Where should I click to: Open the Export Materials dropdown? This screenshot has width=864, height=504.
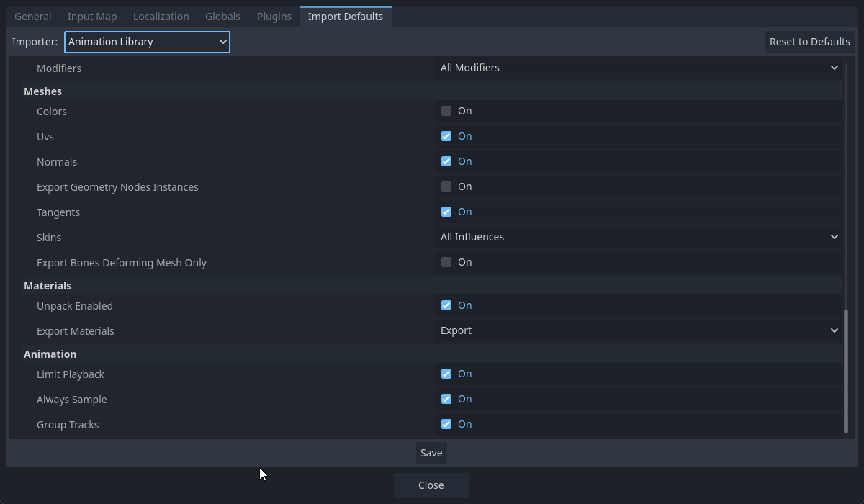(x=639, y=330)
